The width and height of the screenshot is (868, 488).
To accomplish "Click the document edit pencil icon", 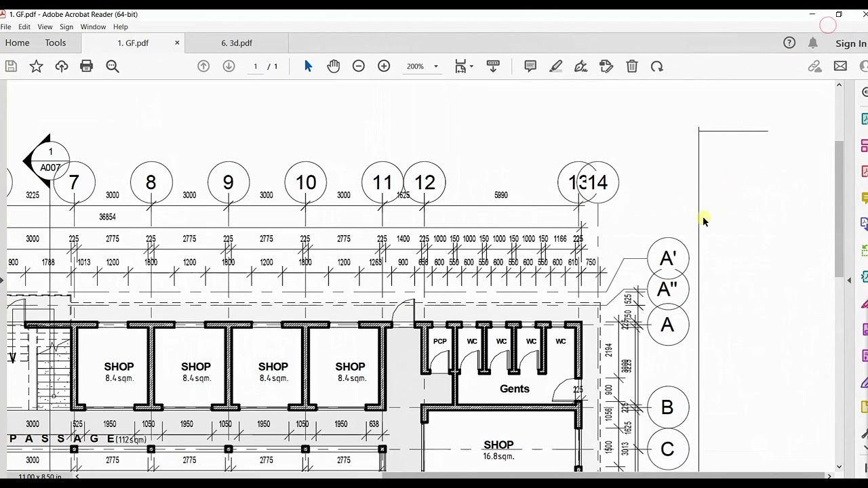I will [606, 66].
